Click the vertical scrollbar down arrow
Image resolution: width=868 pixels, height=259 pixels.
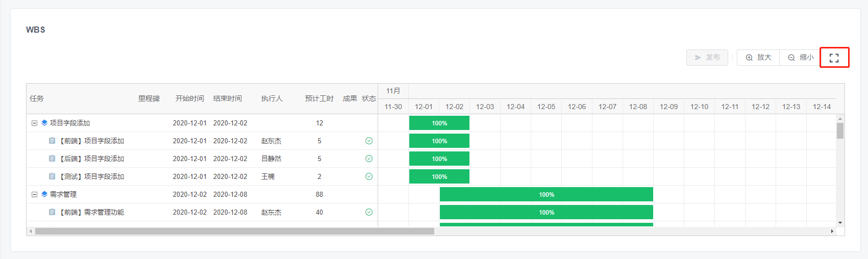840,223
